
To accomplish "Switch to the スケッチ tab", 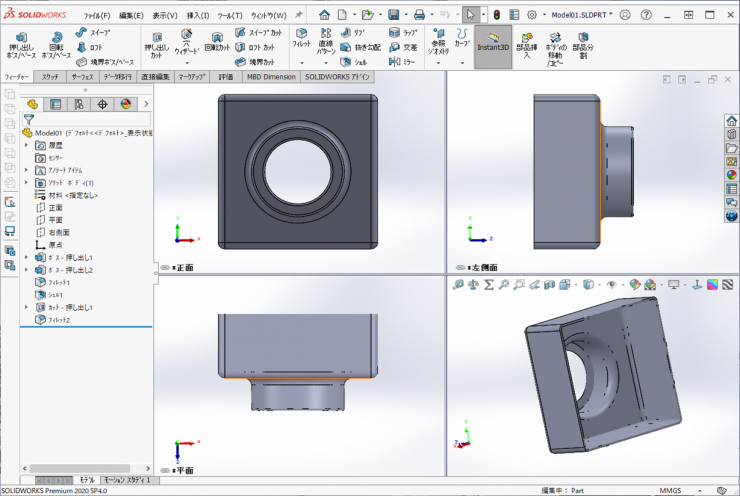I will [50, 76].
